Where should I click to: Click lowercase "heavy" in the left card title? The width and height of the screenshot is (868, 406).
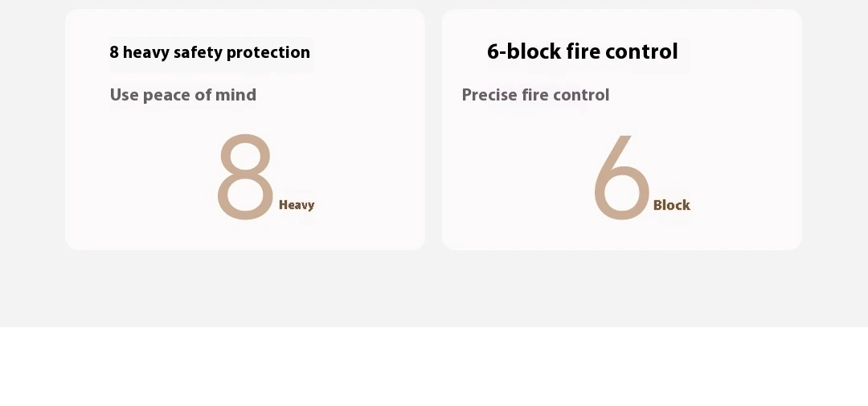pos(145,53)
